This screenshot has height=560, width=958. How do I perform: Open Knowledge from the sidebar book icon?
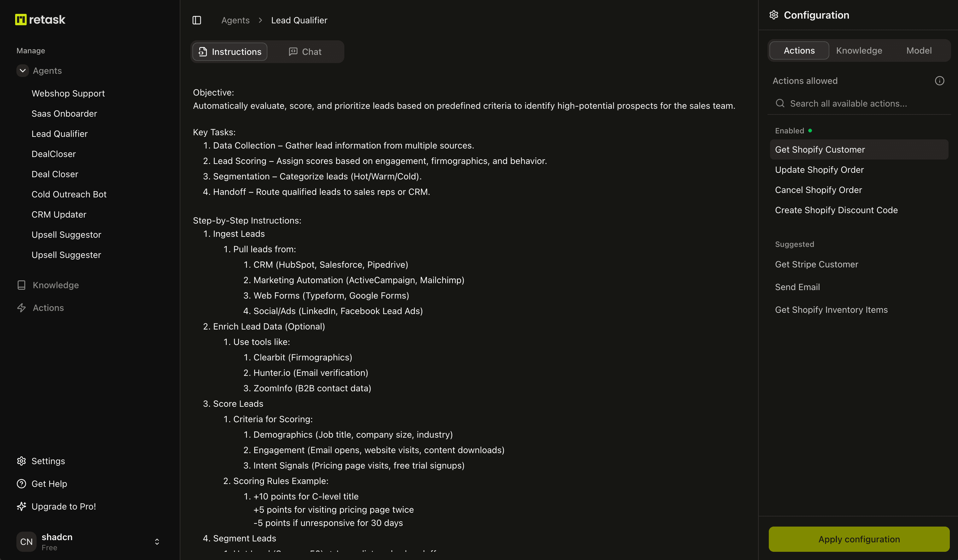(21, 285)
